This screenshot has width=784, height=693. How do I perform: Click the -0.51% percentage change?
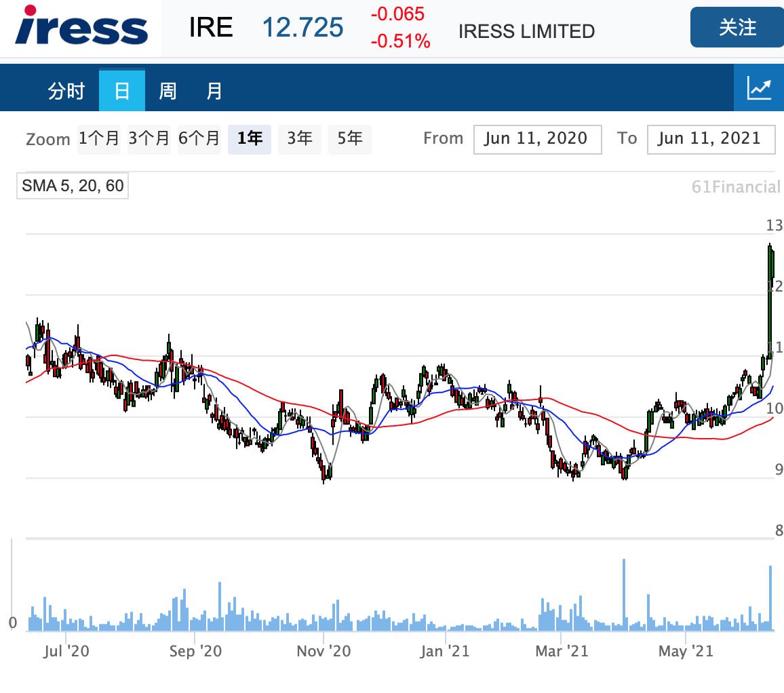(400, 41)
